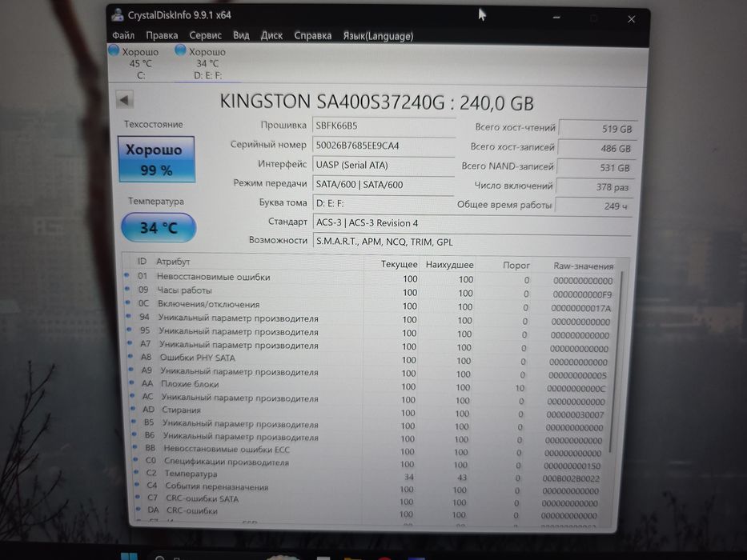Image resolution: width=747 pixels, height=560 pixels.
Task: Close the CrystalDiskInfo window
Action: tap(631, 19)
